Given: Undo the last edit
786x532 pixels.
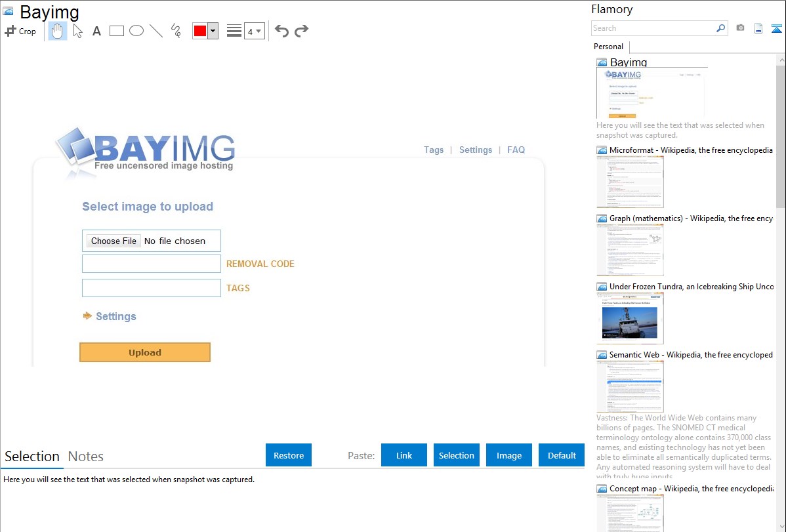Looking at the screenshot, I should [x=281, y=31].
